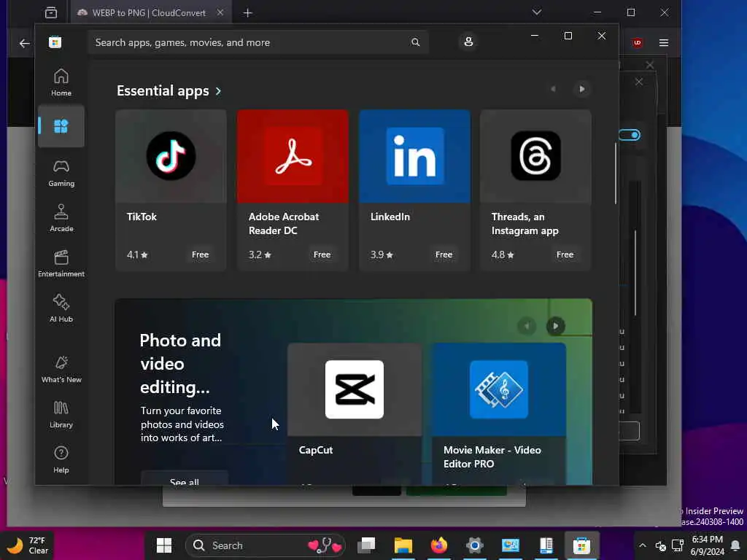Image resolution: width=747 pixels, height=560 pixels.
Task: Open Microsoft Store taskbar icon
Action: tap(581, 545)
